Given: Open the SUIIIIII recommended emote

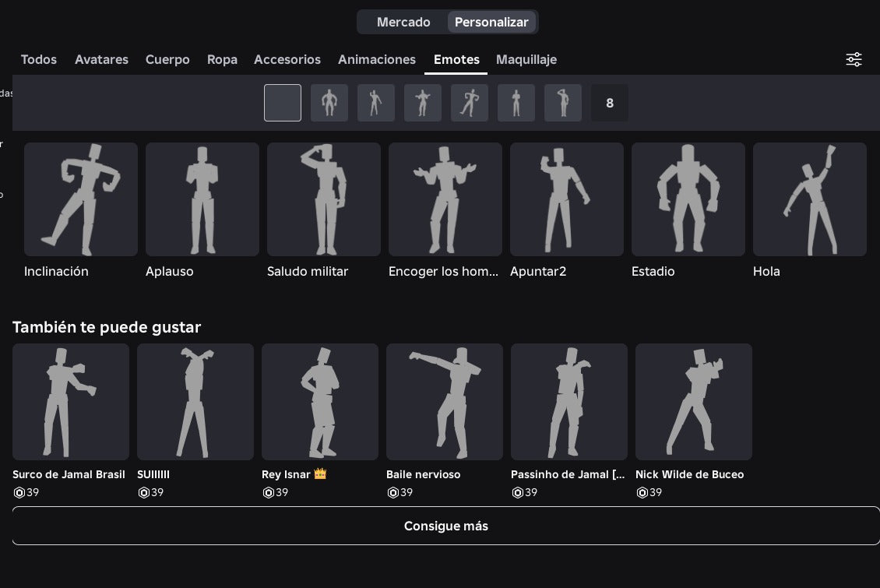Looking at the screenshot, I should [x=195, y=402].
